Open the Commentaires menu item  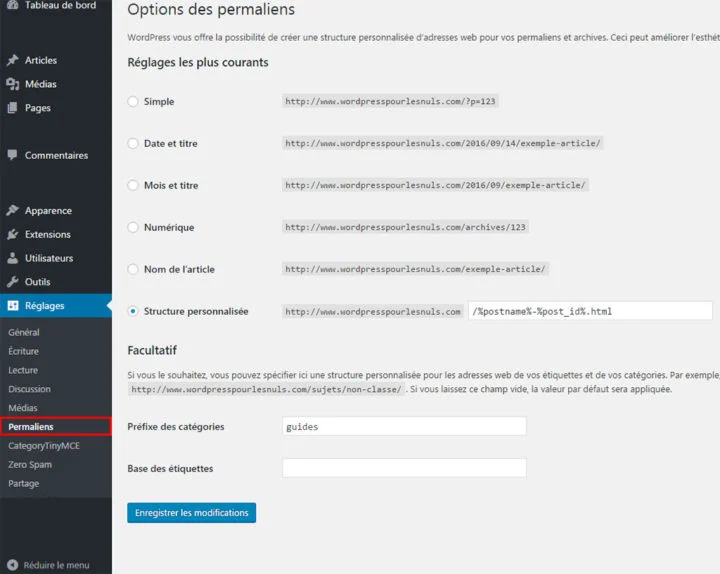tap(56, 155)
